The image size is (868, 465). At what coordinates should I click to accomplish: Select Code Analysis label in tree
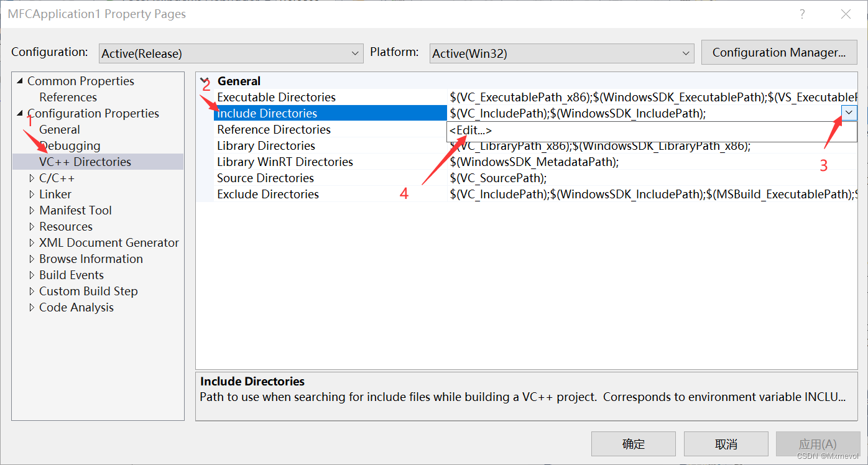pos(76,307)
